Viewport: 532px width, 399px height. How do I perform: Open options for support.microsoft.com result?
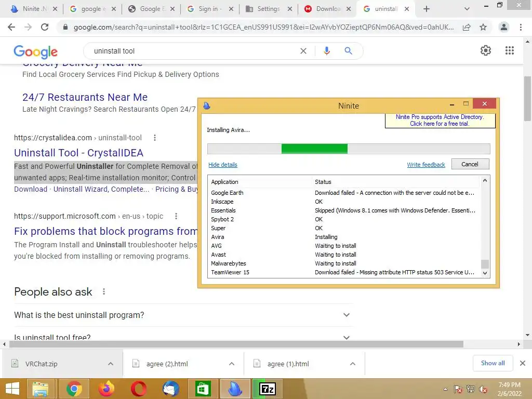coord(176,216)
